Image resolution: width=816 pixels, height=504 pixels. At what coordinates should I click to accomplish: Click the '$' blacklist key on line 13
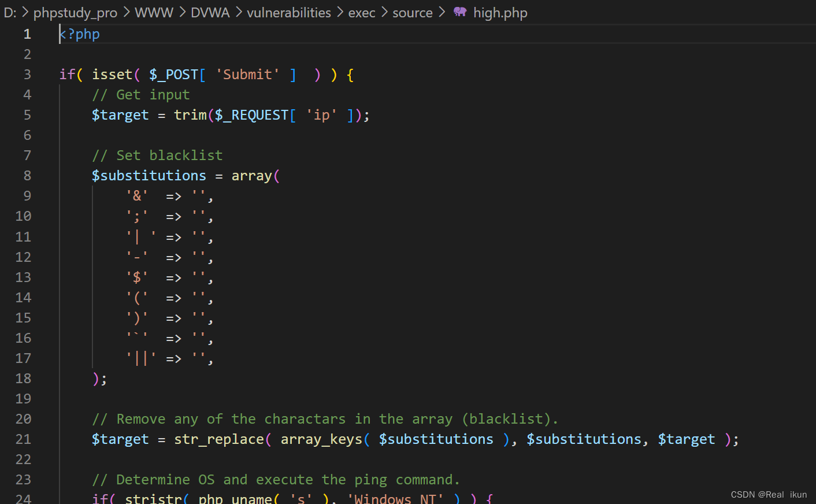[137, 277]
